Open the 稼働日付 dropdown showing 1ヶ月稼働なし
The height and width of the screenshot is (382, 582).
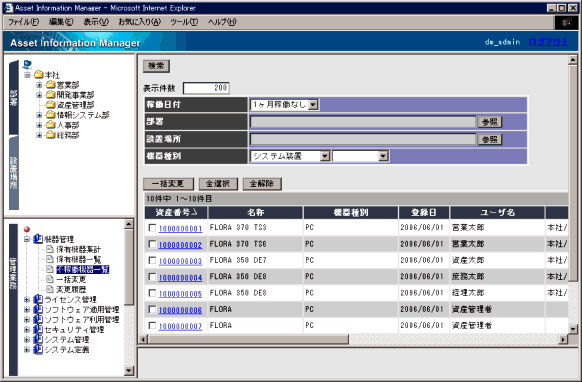tap(284, 105)
